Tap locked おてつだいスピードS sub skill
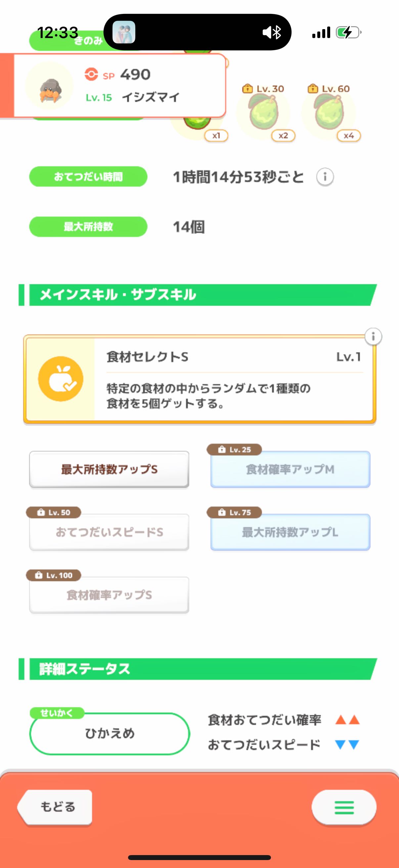Image resolution: width=399 pixels, height=868 pixels. coord(109,532)
